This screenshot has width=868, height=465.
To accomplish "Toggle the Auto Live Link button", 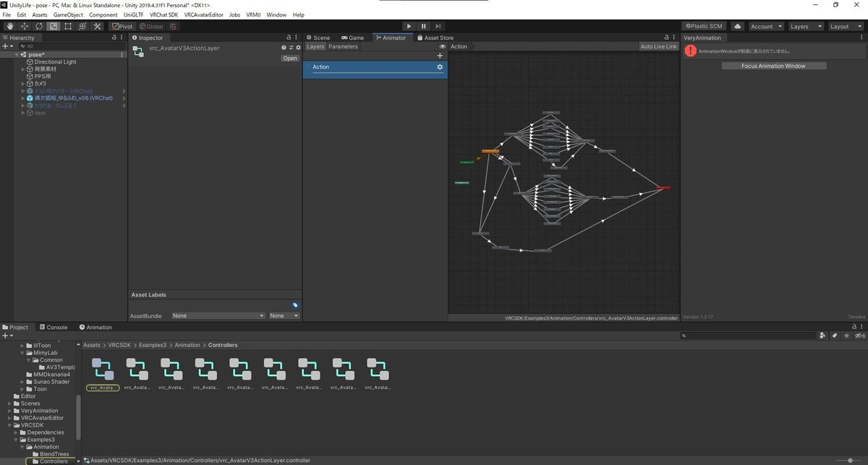I will pos(658,46).
